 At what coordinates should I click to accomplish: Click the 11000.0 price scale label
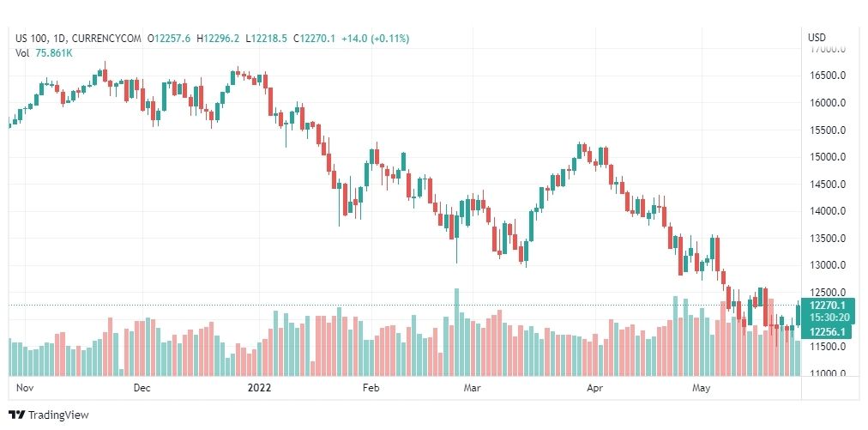(x=828, y=373)
